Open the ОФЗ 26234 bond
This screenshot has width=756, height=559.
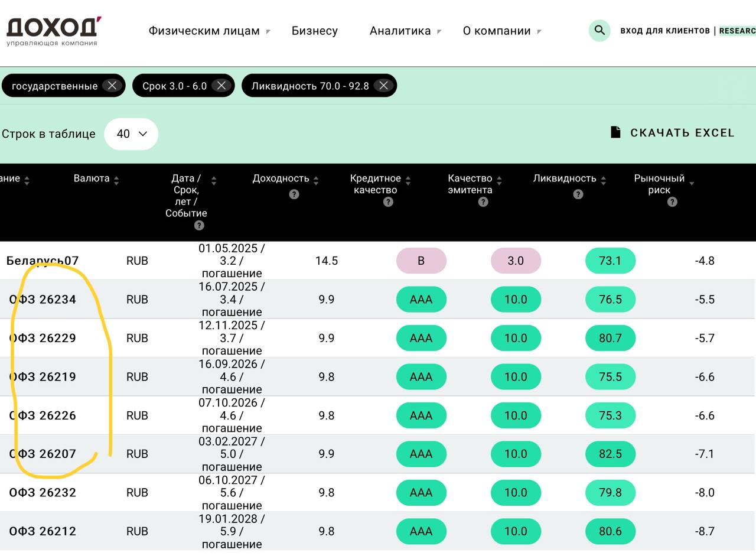coord(43,300)
